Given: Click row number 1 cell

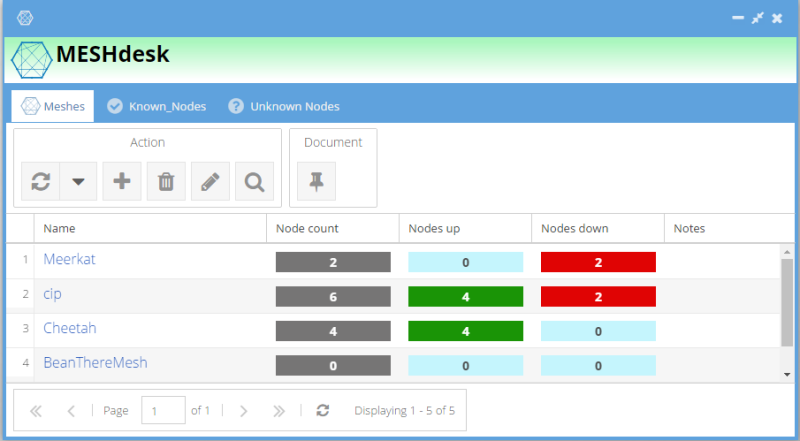Looking at the screenshot, I should click(x=20, y=260).
